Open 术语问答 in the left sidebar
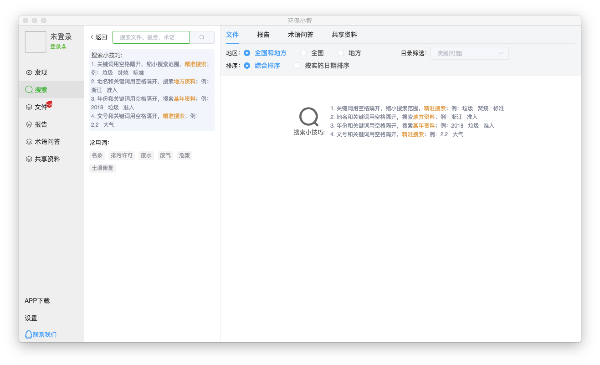The height and width of the screenshot is (365, 600). tap(42, 142)
